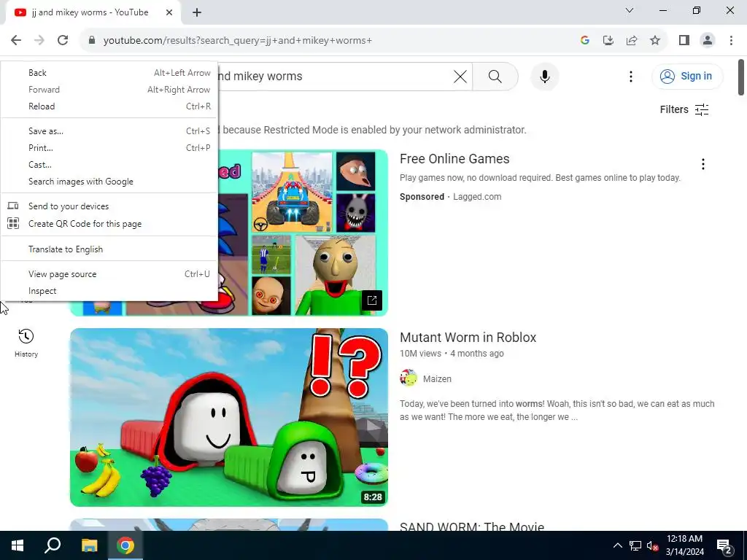The height and width of the screenshot is (560, 747).
Task: Open the search Filters panel
Action: [x=684, y=109]
